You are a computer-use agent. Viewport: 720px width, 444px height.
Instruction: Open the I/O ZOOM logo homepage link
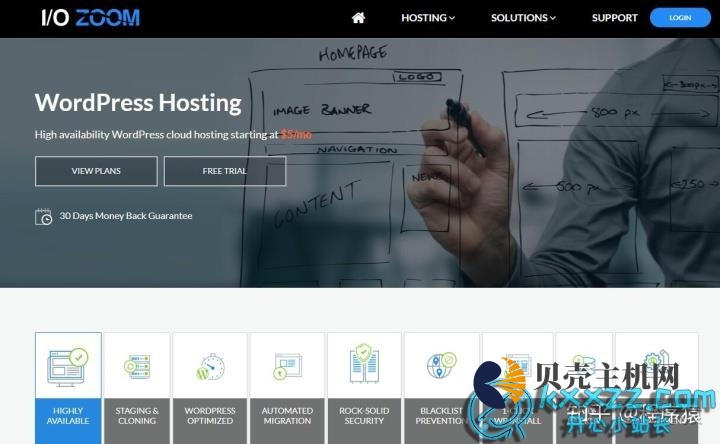[x=91, y=18]
